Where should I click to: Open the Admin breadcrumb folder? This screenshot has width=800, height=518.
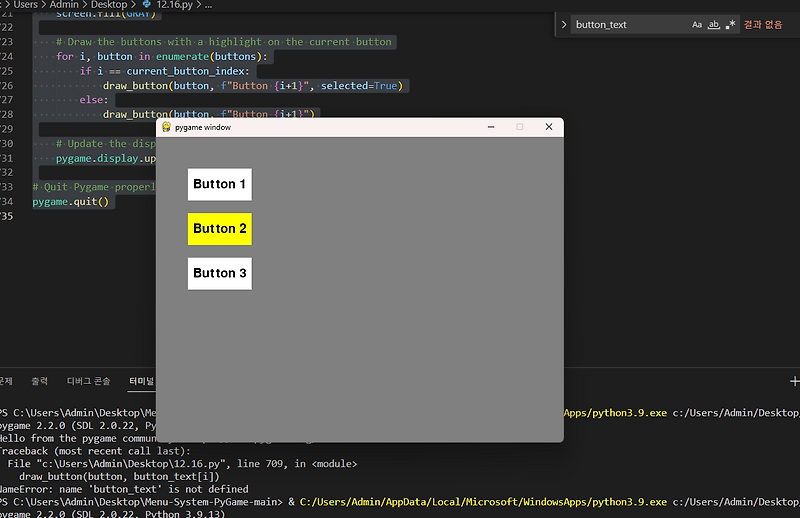click(64, 5)
